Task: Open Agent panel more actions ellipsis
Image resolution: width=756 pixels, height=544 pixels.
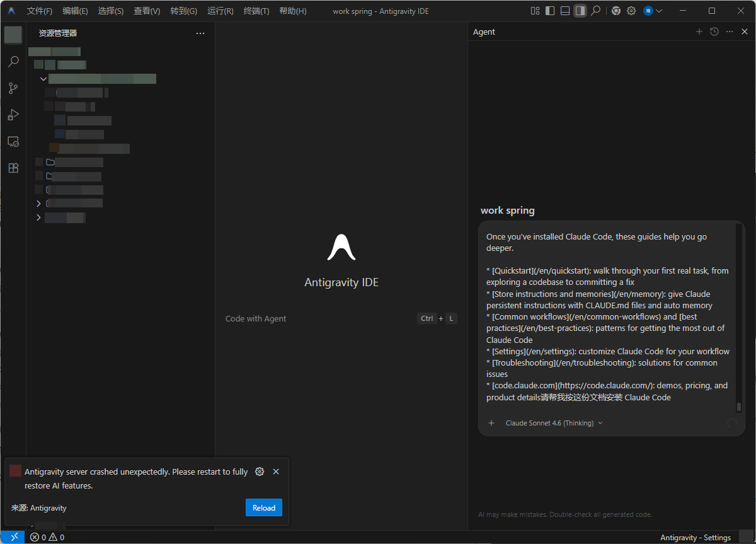Action: 730,32
